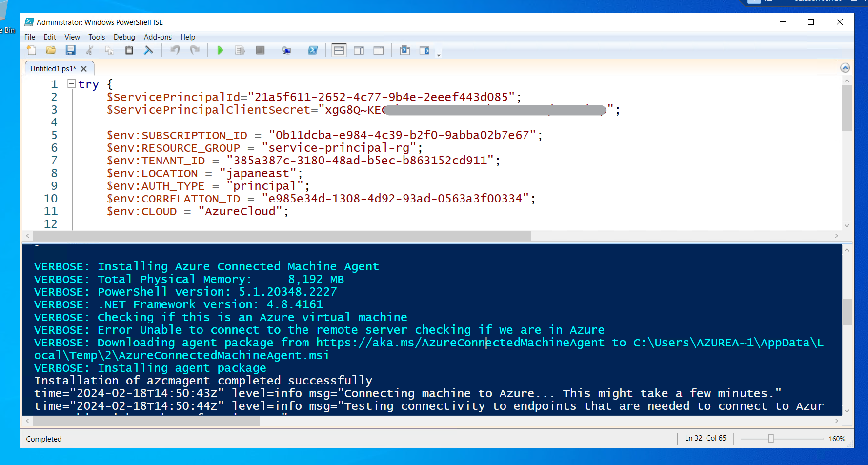Click the New script icon
The width and height of the screenshot is (868, 465).
point(32,50)
